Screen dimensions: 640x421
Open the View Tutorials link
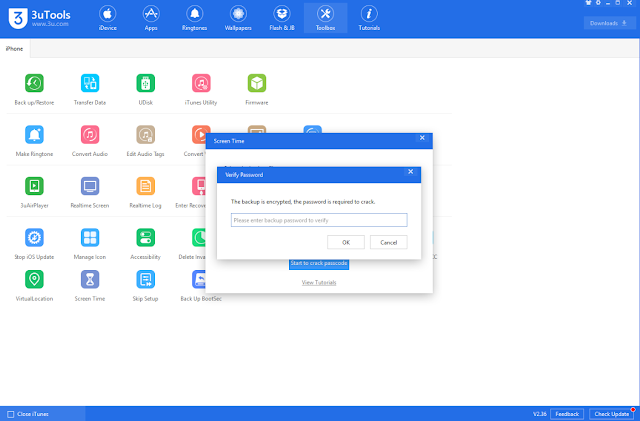pyautogui.click(x=319, y=283)
